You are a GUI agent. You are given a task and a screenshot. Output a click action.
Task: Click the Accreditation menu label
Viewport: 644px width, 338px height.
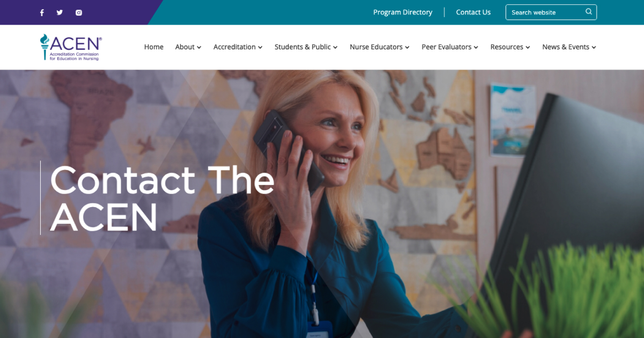pyautogui.click(x=235, y=47)
